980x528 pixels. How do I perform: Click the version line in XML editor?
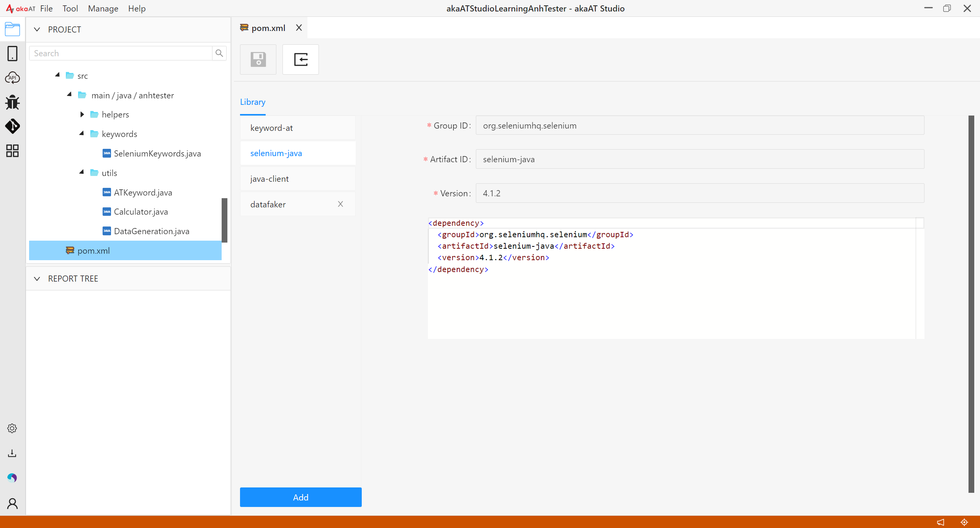pos(493,257)
